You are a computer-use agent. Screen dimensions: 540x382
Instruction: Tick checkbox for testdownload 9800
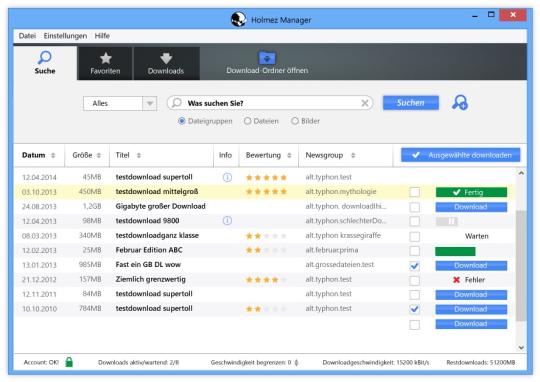(415, 221)
